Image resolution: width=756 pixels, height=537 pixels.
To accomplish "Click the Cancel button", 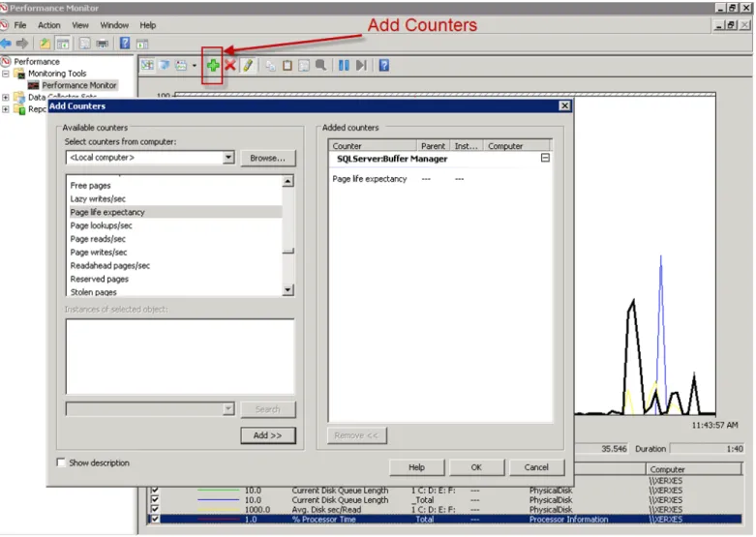I will click(536, 467).
